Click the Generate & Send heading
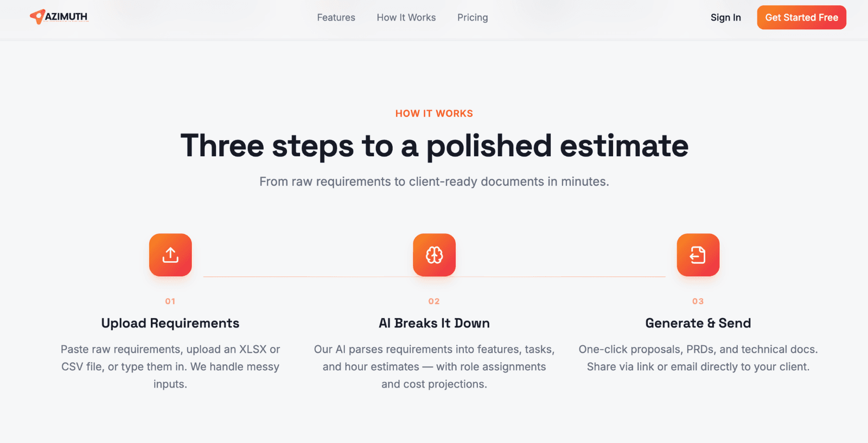 point(698,322)
